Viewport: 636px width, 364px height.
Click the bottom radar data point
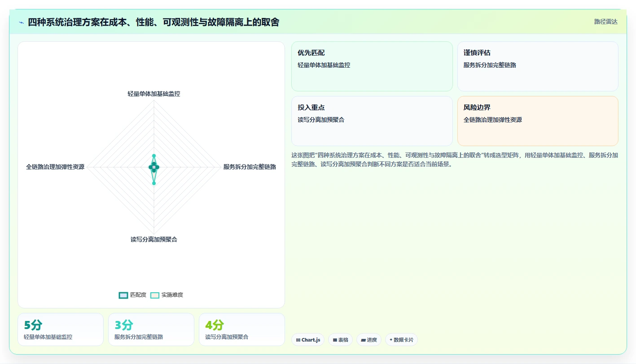(x=154, y=183)
